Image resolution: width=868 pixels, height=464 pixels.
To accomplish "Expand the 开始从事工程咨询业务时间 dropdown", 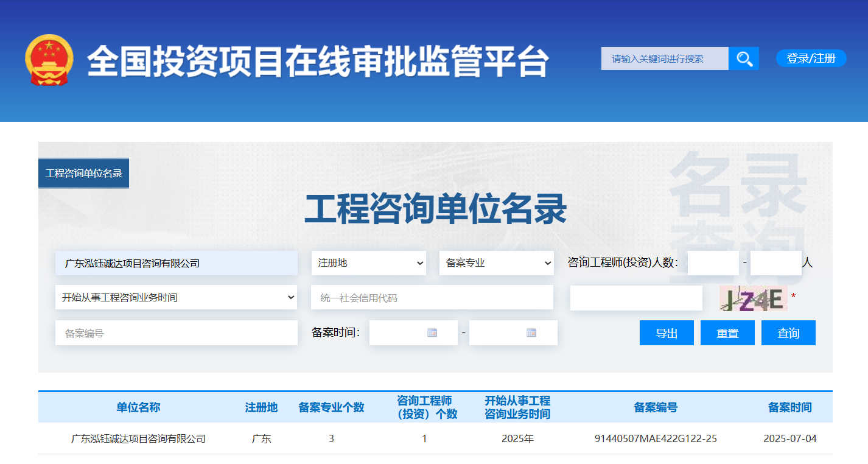I will tap(176, 298).
